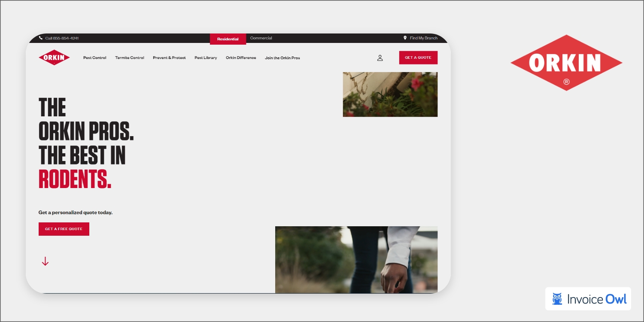Click the location pin icon
This screenshot has width=644, height=322.
405,38
